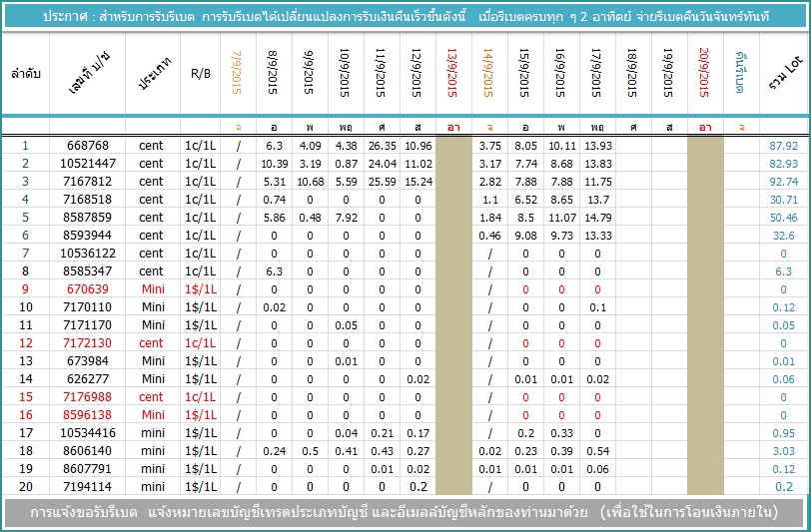Select the 16/9/2015 date header

pos(560,73)
